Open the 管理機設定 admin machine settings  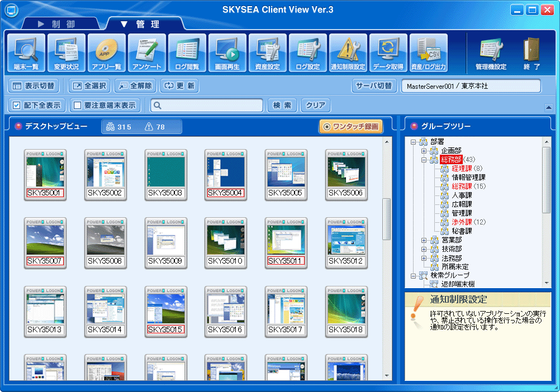click(x=491, y=53)
